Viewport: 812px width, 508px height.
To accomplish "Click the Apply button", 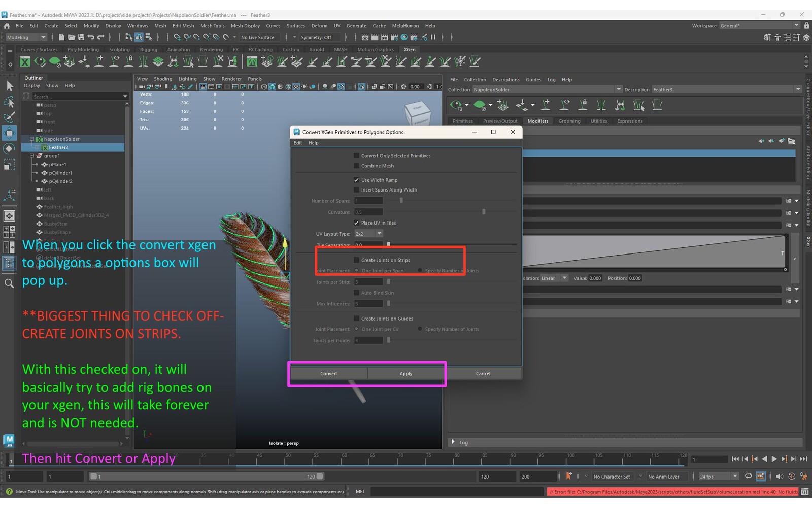I will point(406,374).
